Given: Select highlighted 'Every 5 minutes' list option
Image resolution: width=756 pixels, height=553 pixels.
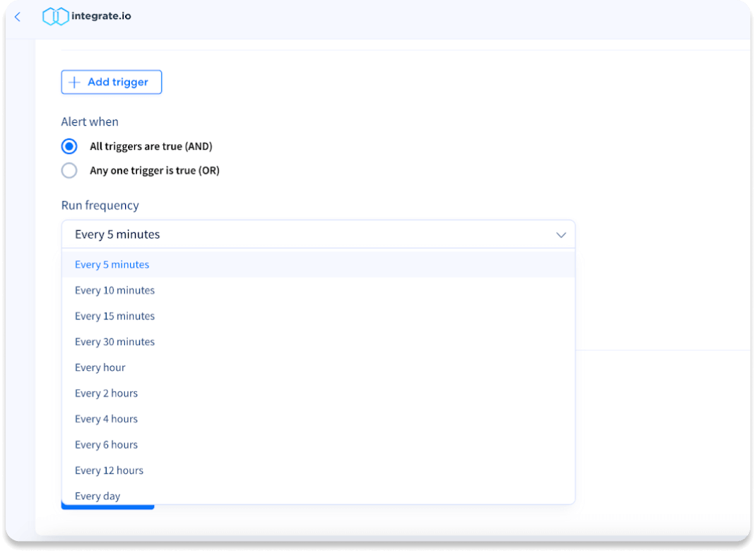Looking at the screenshot, I should [x=112, y=265].
